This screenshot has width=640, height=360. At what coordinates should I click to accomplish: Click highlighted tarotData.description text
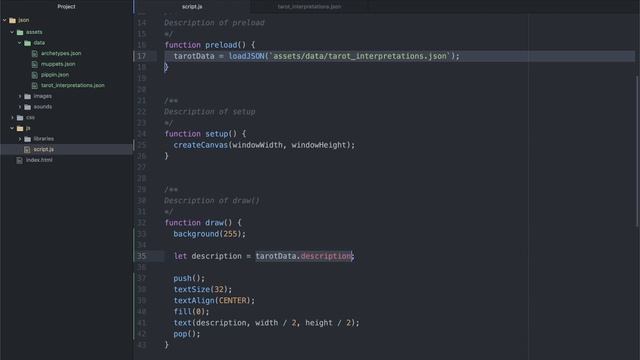304,256
